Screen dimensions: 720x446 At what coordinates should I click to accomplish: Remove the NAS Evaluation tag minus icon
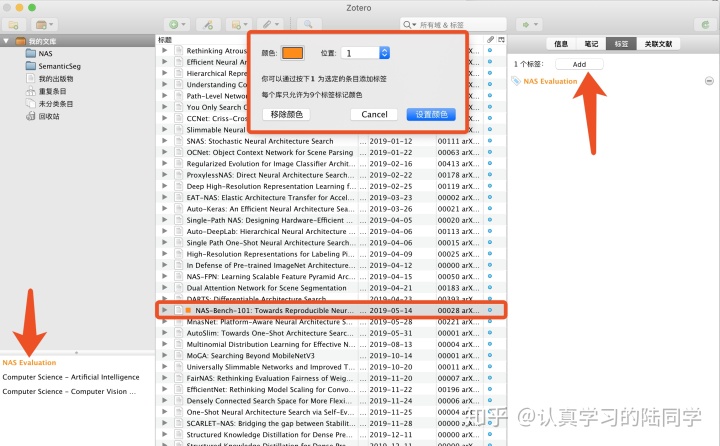(x=709, y=81)
